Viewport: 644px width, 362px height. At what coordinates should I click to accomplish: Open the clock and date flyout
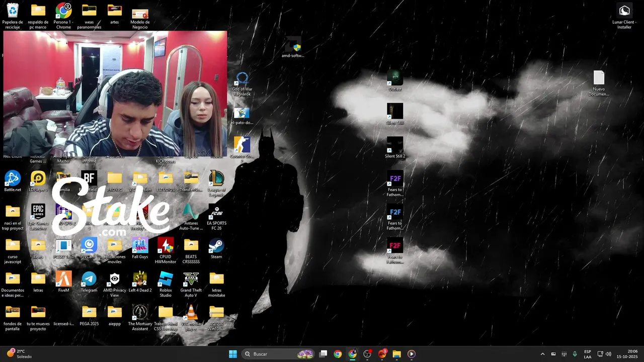click(627, 354)
